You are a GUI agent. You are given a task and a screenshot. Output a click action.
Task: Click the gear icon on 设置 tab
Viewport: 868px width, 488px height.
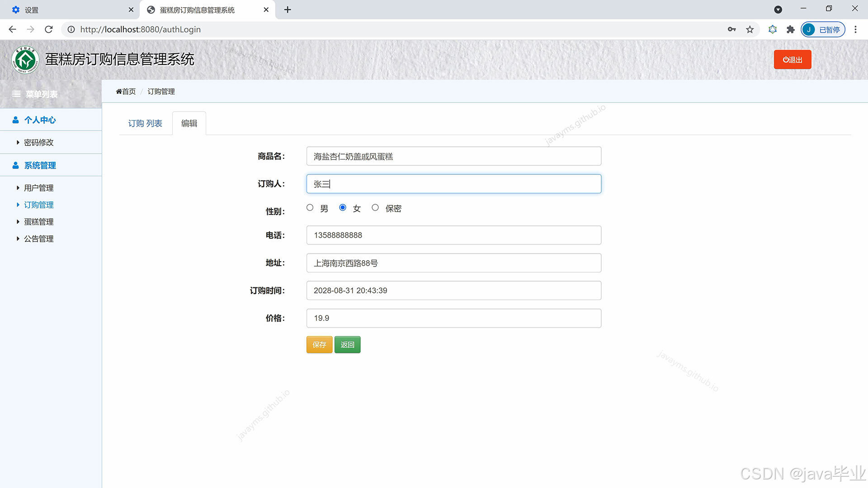click(x=16, y=9)
